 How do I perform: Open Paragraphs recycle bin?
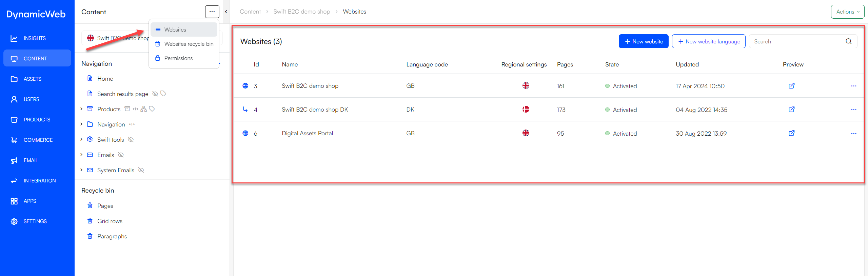tap(112, 236)
